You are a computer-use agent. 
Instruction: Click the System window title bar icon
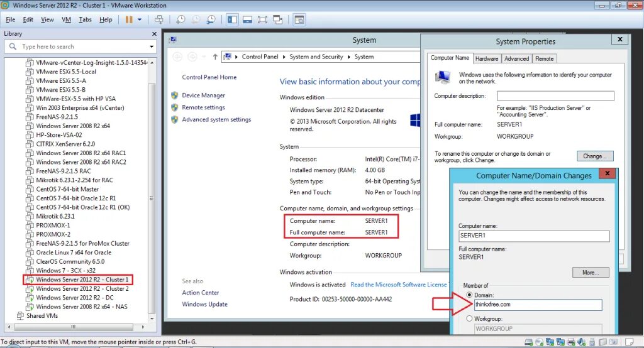tap(173, 40)
